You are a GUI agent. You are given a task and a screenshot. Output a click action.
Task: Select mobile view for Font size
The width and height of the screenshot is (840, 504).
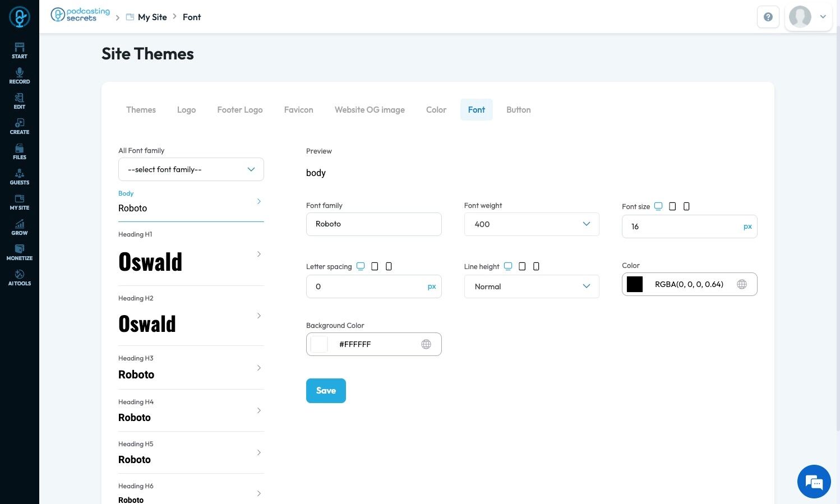686,206
